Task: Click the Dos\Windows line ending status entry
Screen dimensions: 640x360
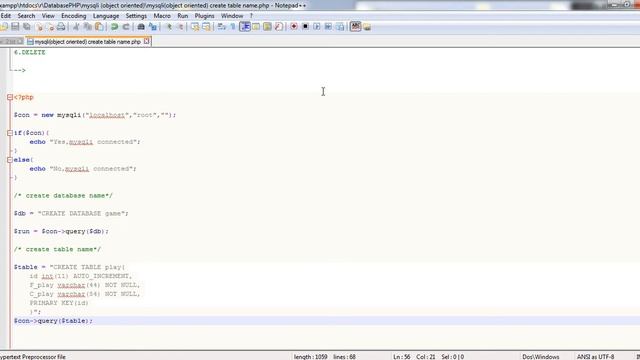Action: [540, 357]
